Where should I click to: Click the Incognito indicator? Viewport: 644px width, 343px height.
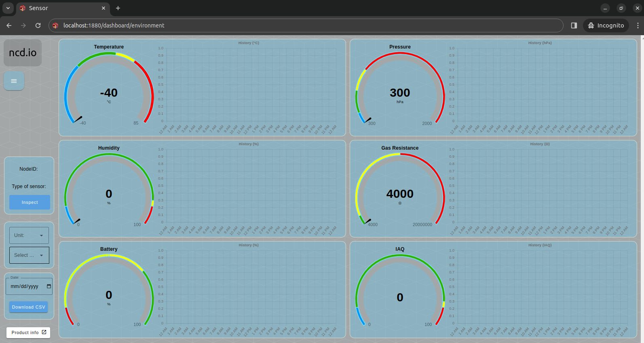606,25
